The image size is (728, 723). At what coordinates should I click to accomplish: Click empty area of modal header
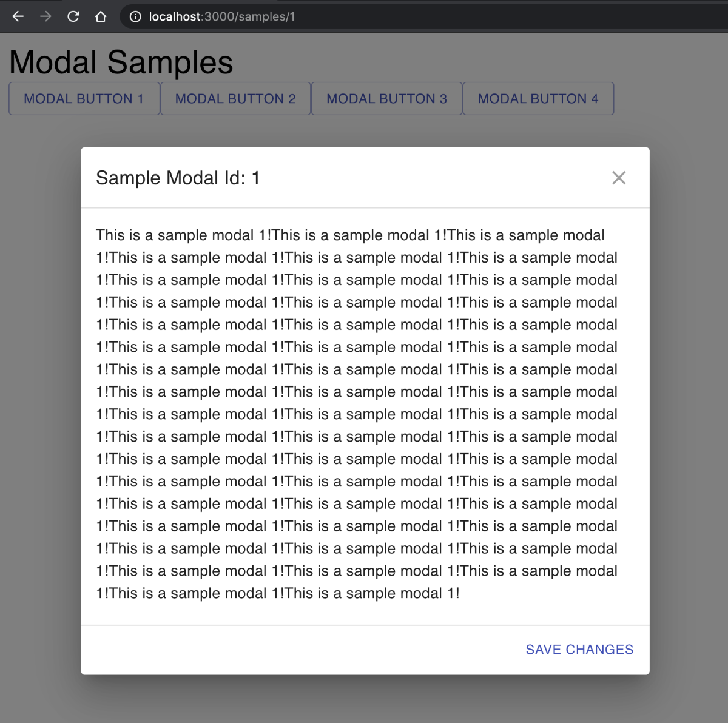click(431, 178)
